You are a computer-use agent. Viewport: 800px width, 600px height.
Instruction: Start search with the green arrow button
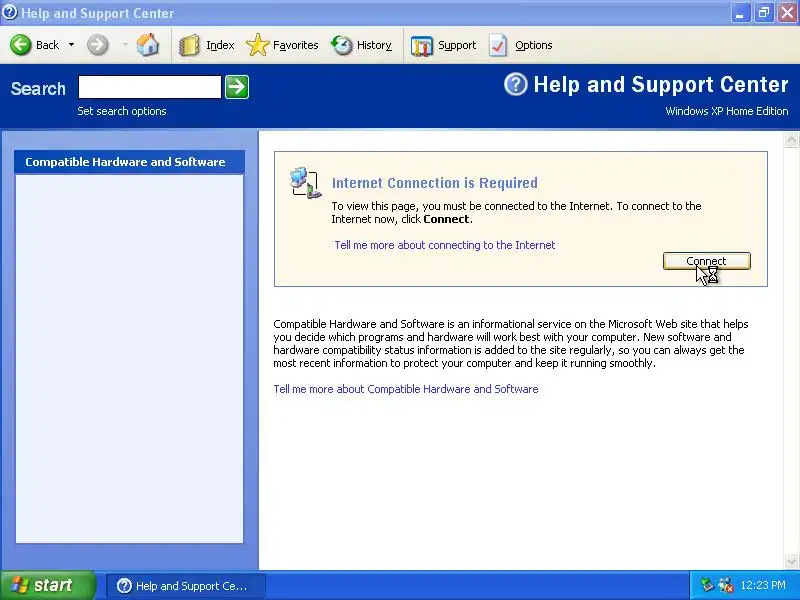(237, 87)
